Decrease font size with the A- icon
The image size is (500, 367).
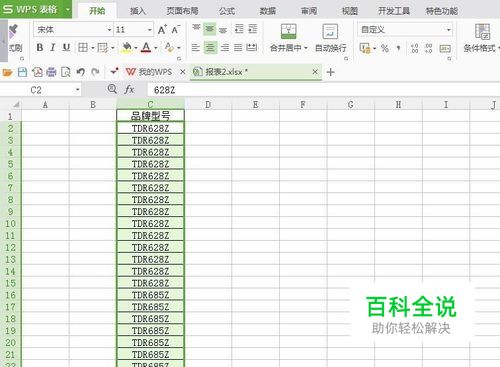pos(176,30)
